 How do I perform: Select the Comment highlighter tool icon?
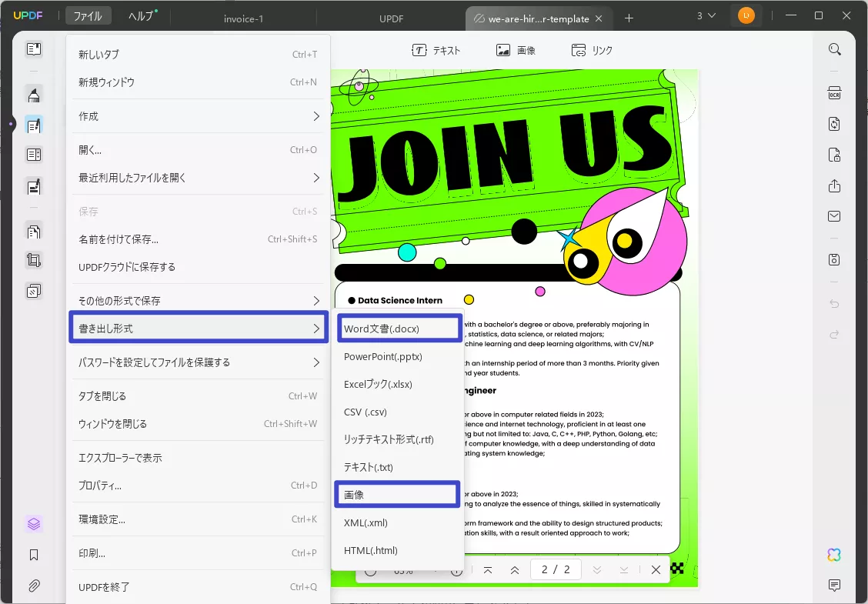[x=34, y=95]
